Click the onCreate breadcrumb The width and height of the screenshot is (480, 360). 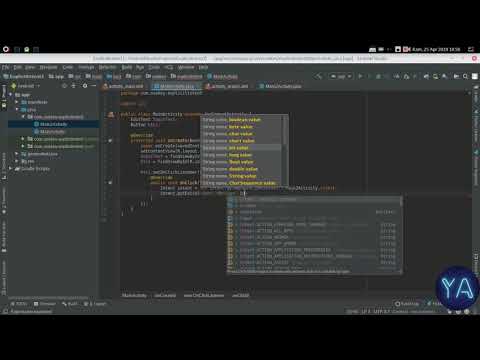click(165, 295)
